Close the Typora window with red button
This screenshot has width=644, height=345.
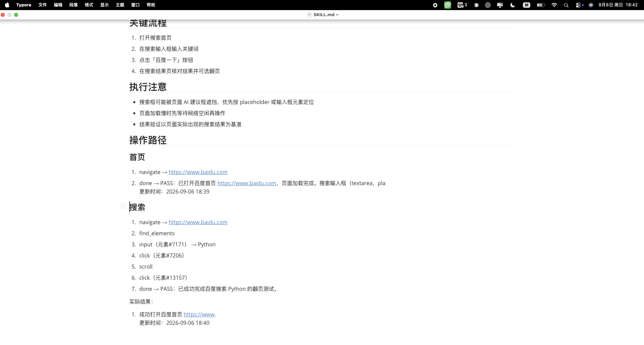point(3,15)
